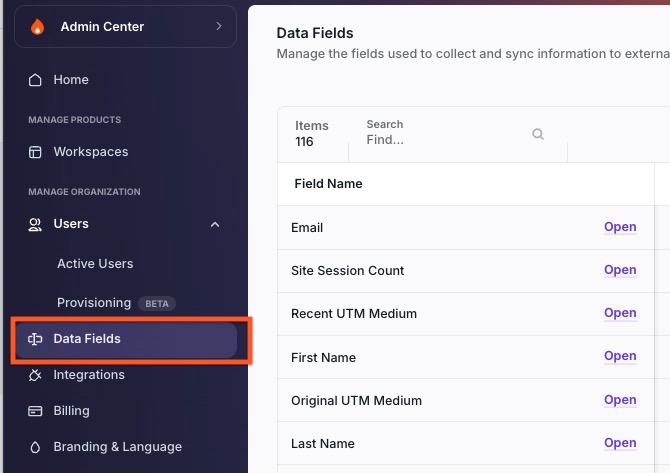Click the Field Name column header
Screen dimensions: 670x473
click(x=328, y=184)
